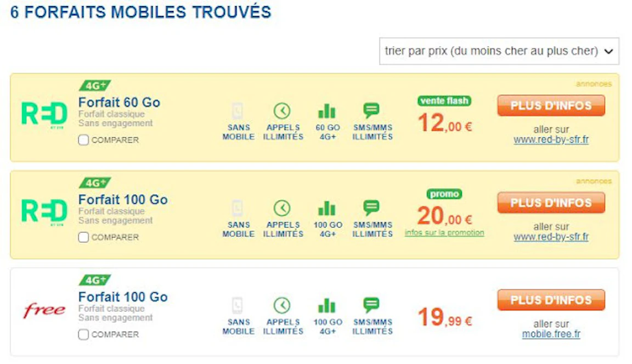Tick the Comparer checkbox for RED Forfait 100 Go
The image size is (632, 364).
point(83,237)
